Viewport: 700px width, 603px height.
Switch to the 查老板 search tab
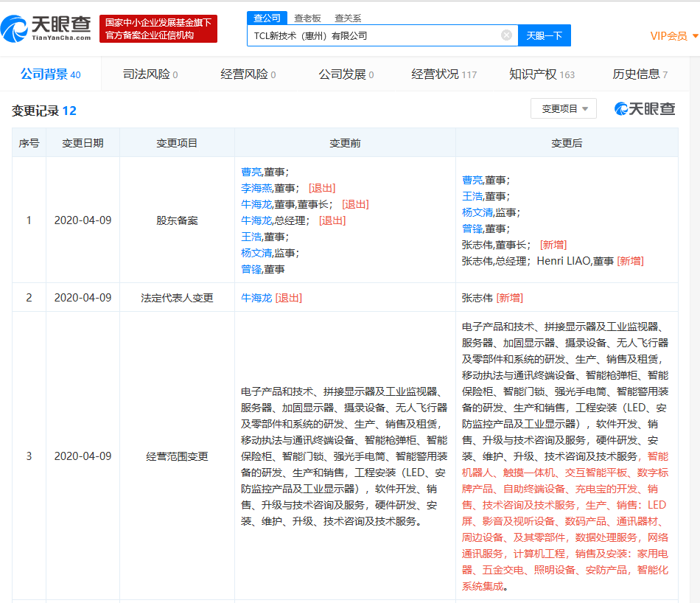[307, 18]
